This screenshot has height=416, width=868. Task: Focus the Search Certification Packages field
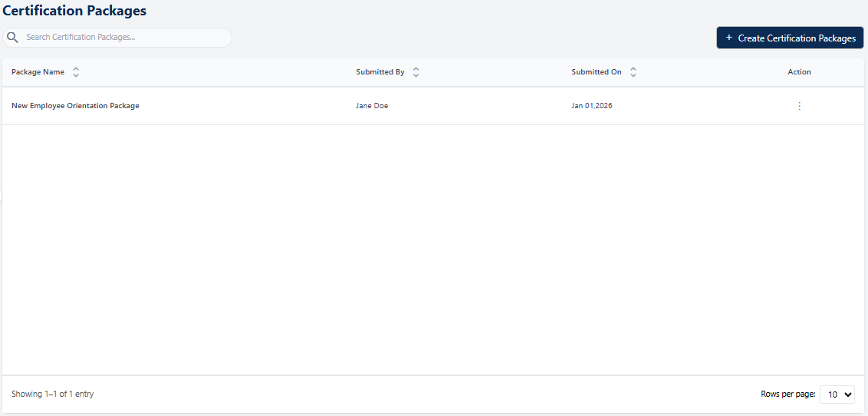click(x=123, y=38)
